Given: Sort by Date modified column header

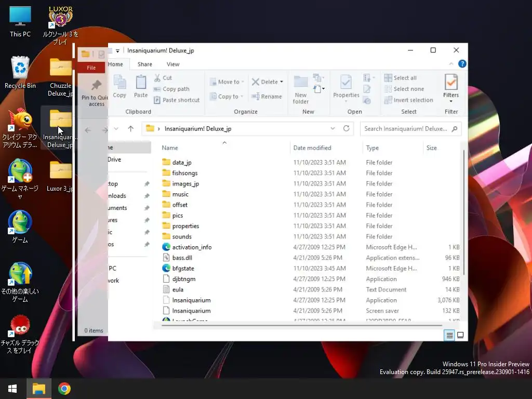Looking at the screenshot, I should (x=326, y=148).
